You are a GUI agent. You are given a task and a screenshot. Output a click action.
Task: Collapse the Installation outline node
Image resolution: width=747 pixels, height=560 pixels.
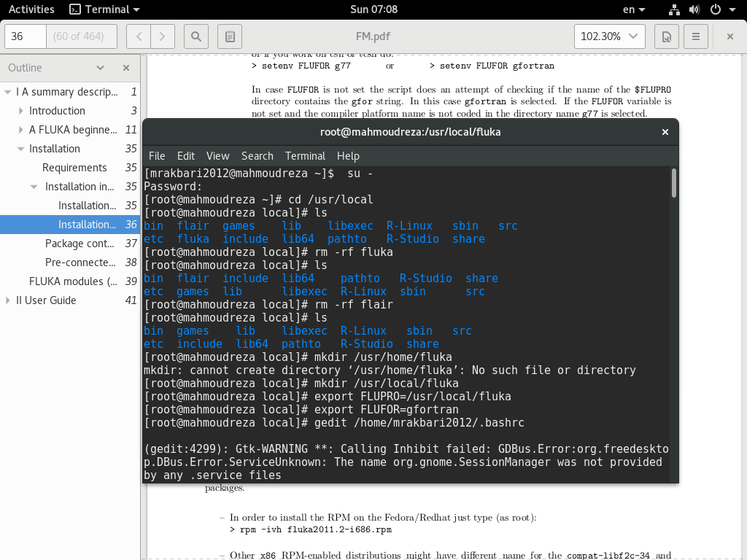tap(20, 149)
